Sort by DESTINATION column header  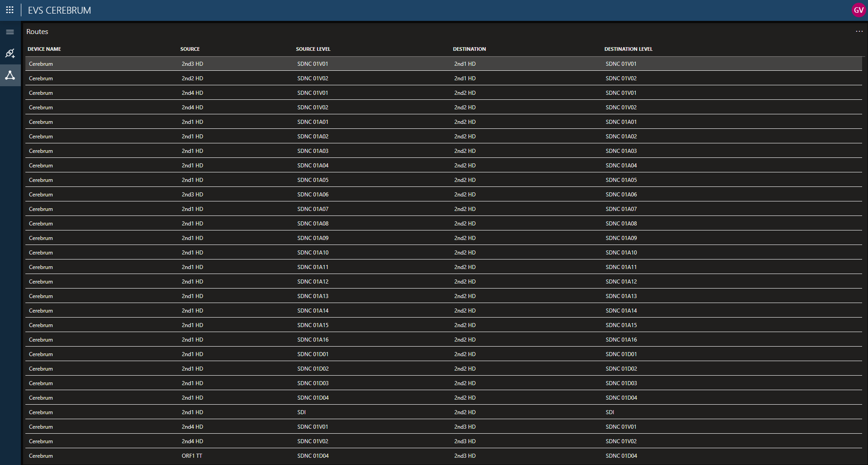(469, 49)
